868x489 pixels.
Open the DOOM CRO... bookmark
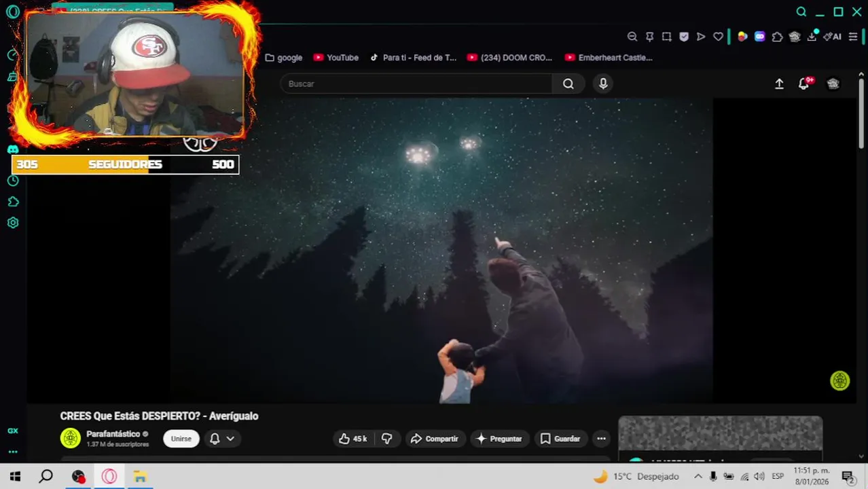(510, 58)
